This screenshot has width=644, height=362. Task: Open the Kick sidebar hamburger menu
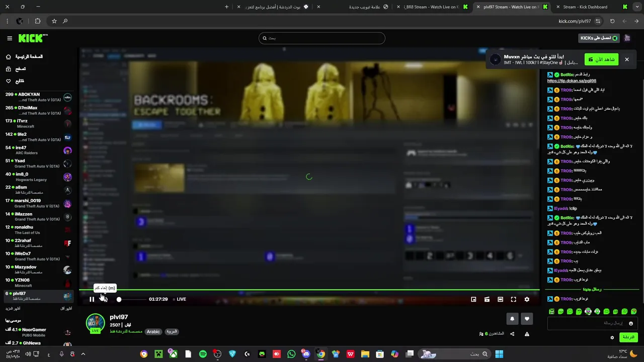(x=10, y=38)
